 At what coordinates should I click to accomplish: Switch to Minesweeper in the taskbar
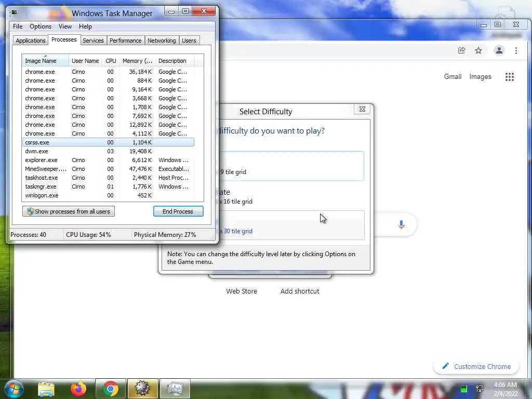coord(142,389)
